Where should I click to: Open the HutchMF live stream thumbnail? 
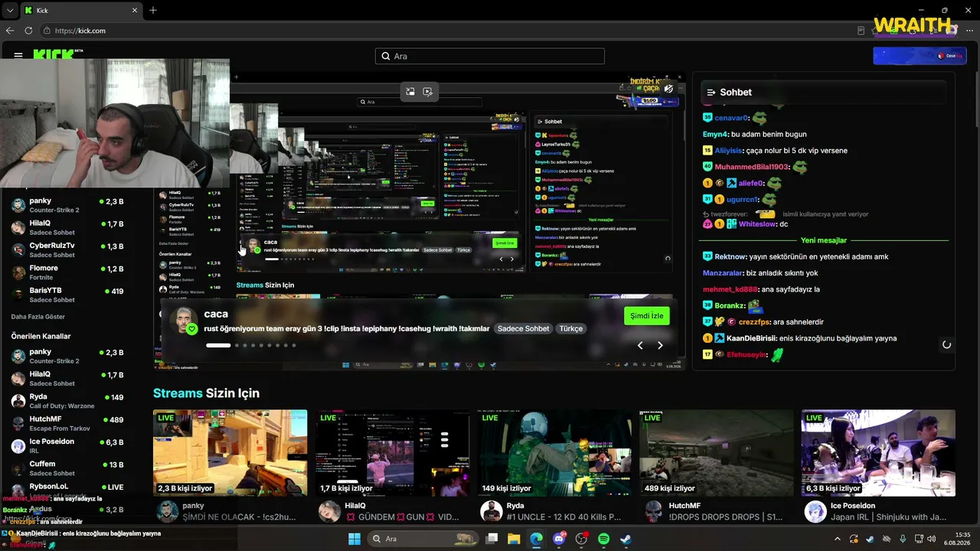point(717,453)
